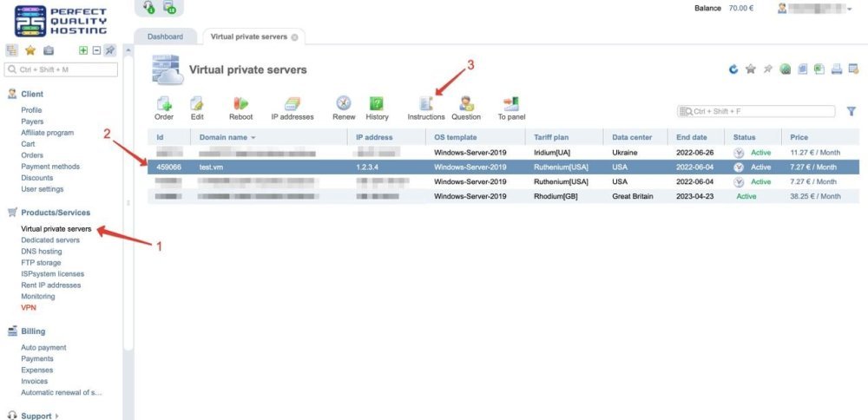Click the document notifications icon with green badge
The height and width of the screenshot is (420, 868).
pyautogui.click(x=169, y=7)
